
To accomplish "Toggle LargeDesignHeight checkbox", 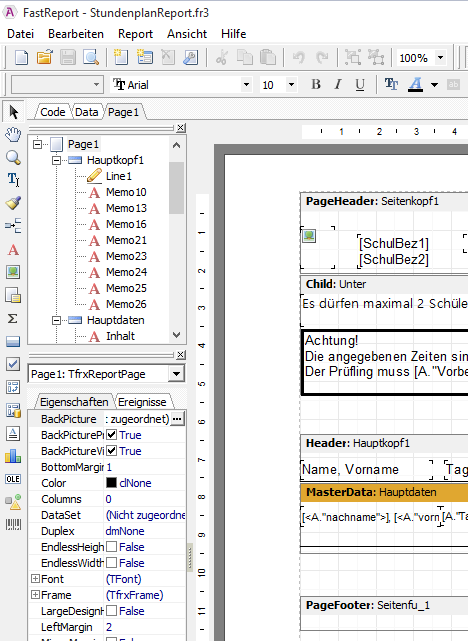I will click(112, 611).
